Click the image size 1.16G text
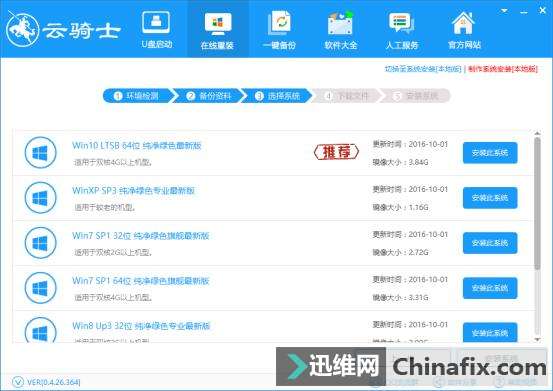Image resolution: width=553 pixels, height=391 pixels. 401,208
